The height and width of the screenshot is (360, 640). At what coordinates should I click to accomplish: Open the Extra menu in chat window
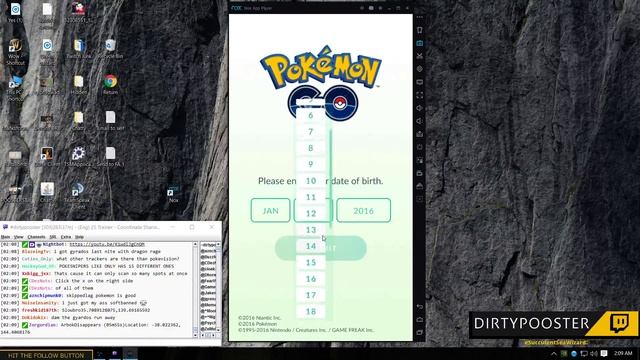pyautogui.click(x=66, y=237)
